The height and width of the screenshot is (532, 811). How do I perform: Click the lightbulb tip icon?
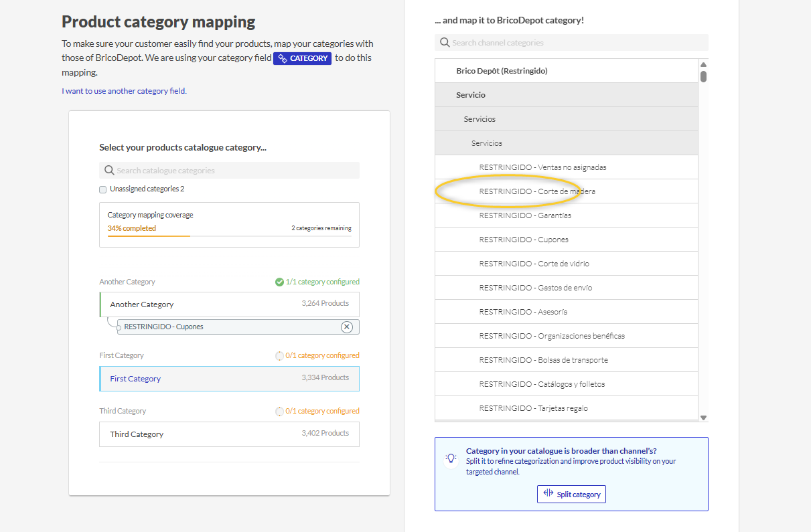[451, 458]
